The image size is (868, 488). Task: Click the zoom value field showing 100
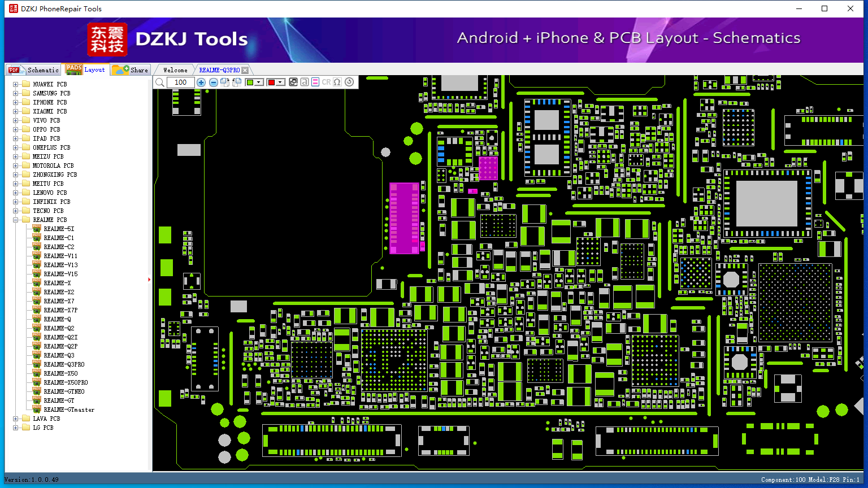point(181,82)
